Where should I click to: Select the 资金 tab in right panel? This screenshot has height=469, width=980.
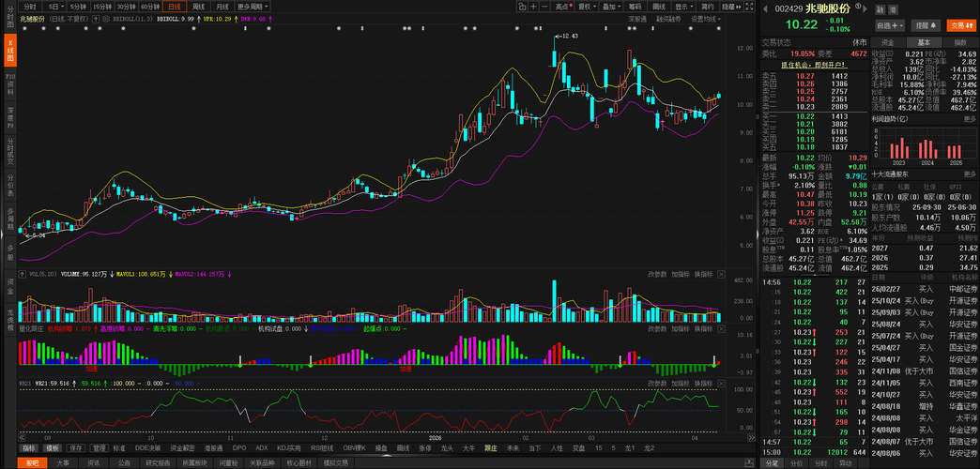tap(887, 42)
